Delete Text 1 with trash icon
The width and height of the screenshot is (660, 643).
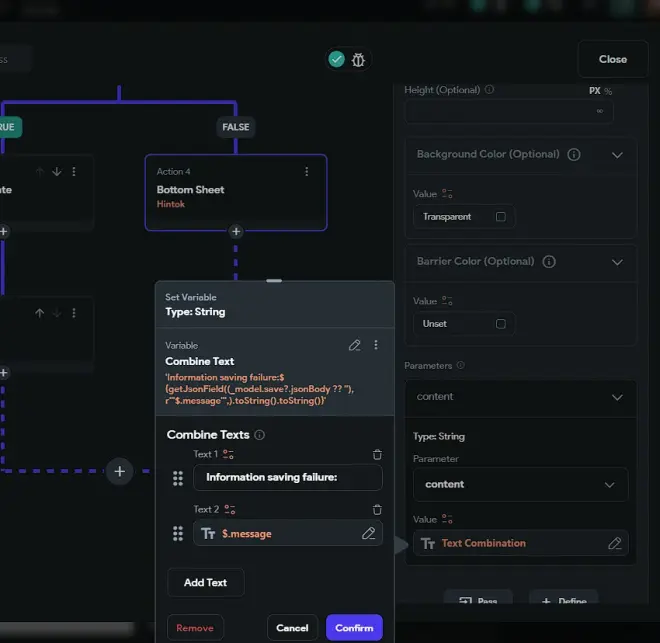coord(377,454)
